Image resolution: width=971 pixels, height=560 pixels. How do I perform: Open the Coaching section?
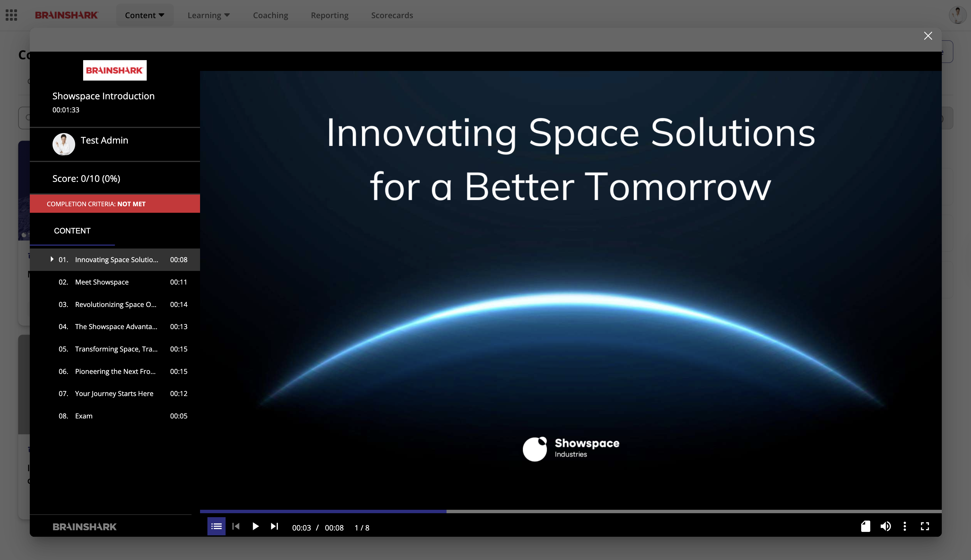[x=270, y=15]
